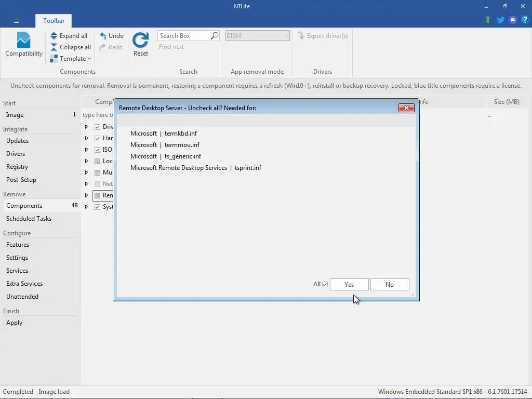This screenshot has height=399, width=532.
Task: Open the Services page
Action: (41, 270)
